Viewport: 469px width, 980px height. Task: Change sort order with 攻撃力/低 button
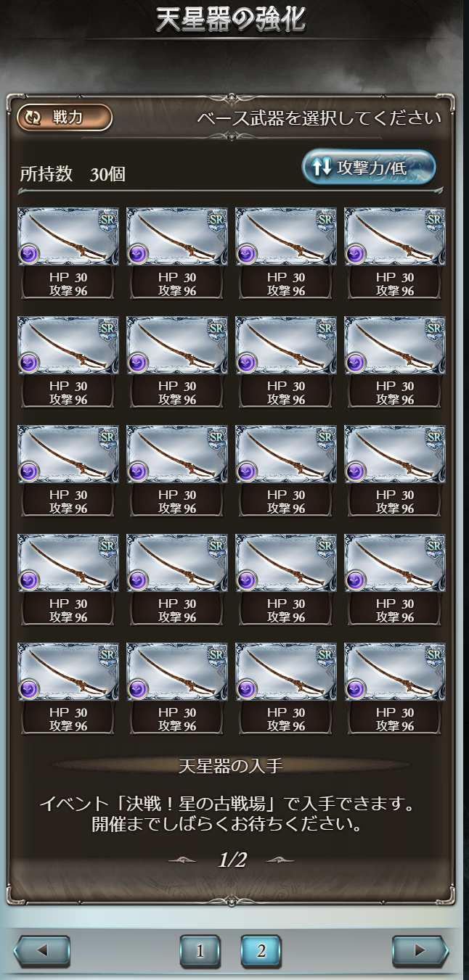[x=369, y=168]
